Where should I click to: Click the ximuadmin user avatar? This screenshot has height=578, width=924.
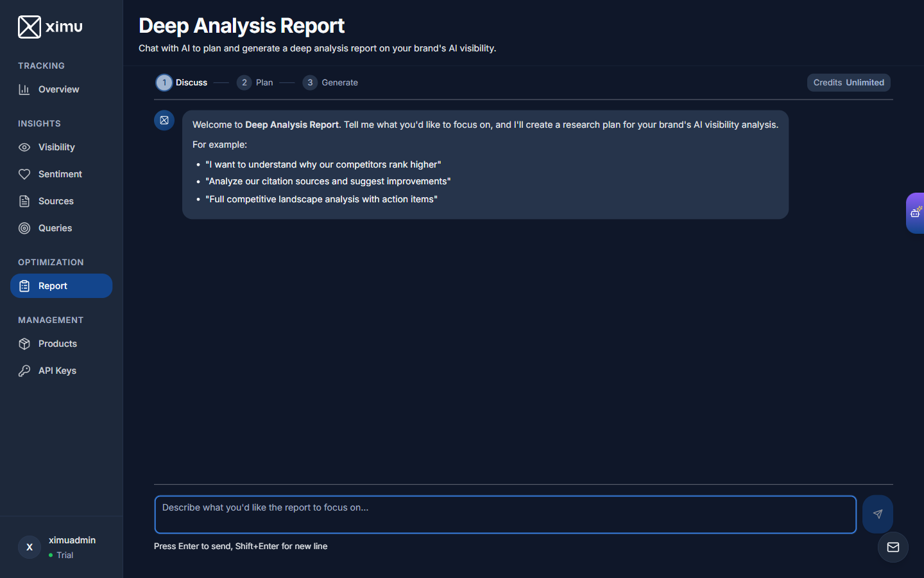point(30,547)
